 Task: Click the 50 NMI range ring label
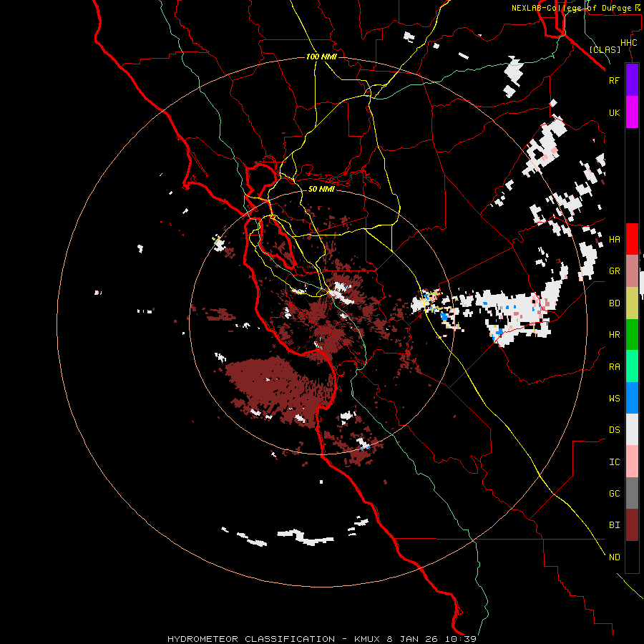321,190
